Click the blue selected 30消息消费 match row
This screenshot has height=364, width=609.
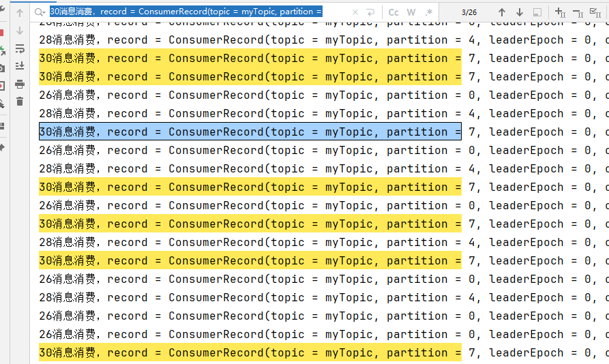(250, 132)
